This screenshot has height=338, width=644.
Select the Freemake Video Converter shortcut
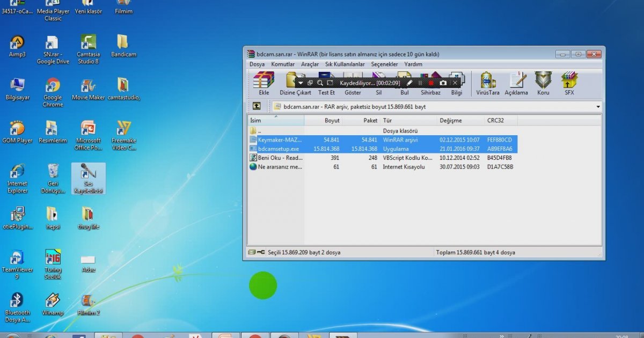coord(123,136)
